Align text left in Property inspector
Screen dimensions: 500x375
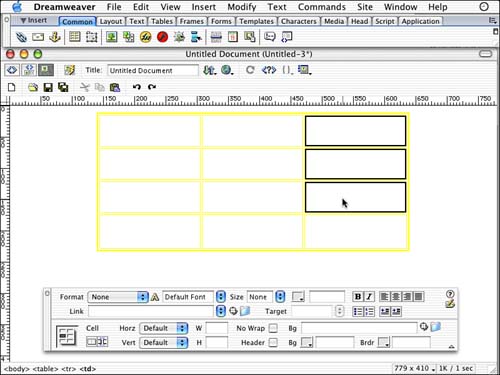[x=384, y=297]
